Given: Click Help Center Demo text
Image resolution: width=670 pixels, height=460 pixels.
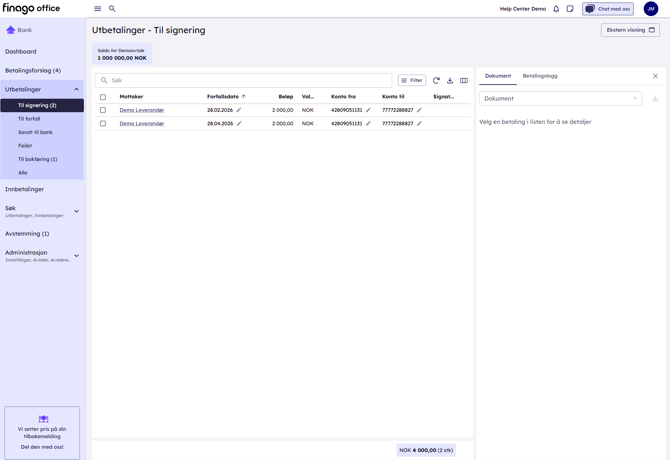Looking at the screenshot, I should [x=523, y=9].
